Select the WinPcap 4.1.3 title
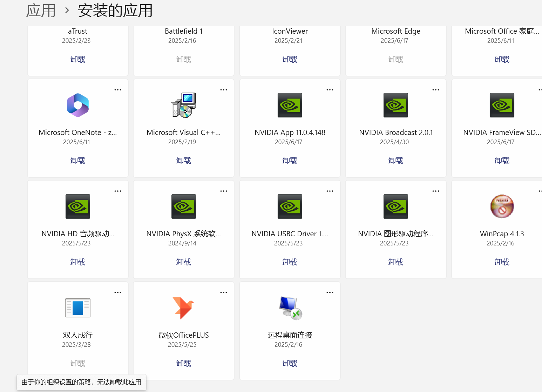 click(502, 234)
